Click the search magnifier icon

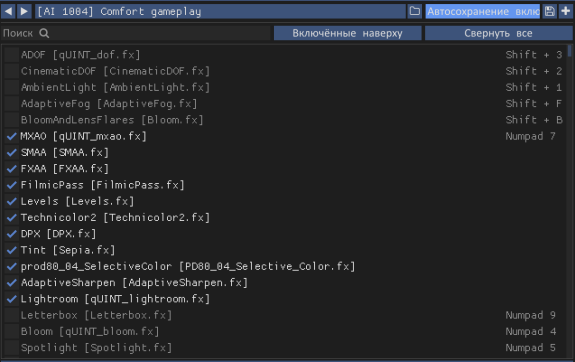tap(44, 33)
